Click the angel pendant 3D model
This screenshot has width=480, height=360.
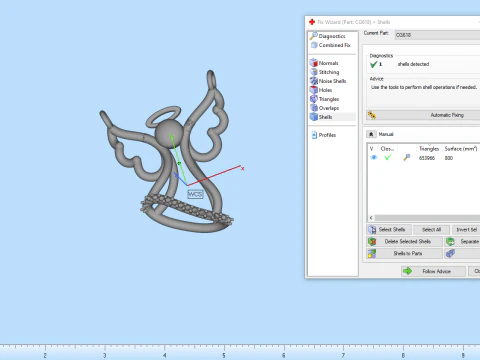coord(169,133)
